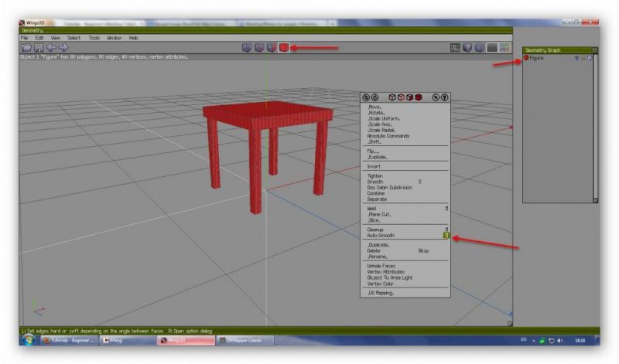
Task: Click the Redo arrow toolbar icon
Action: pyautogui.click(x=63, y=48)
